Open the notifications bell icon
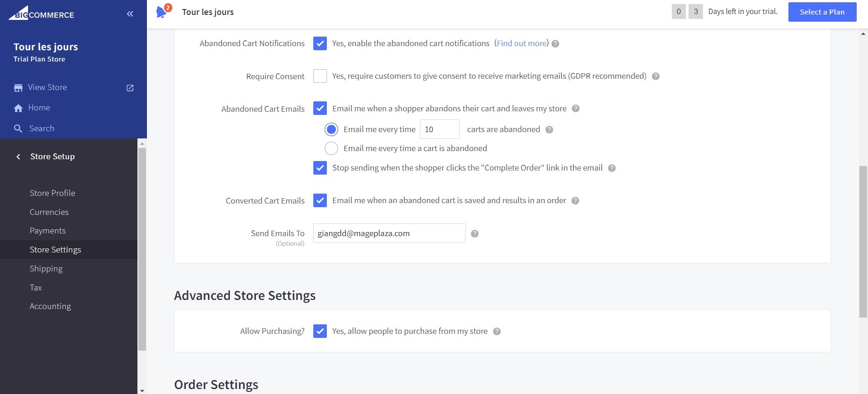The width and height of the screenshot is (868, 394). [x=161, y=12]
